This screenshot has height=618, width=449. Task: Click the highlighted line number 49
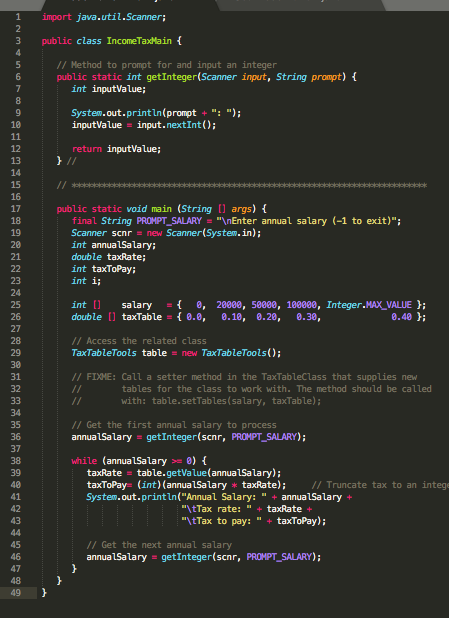(x=16, y=592)
